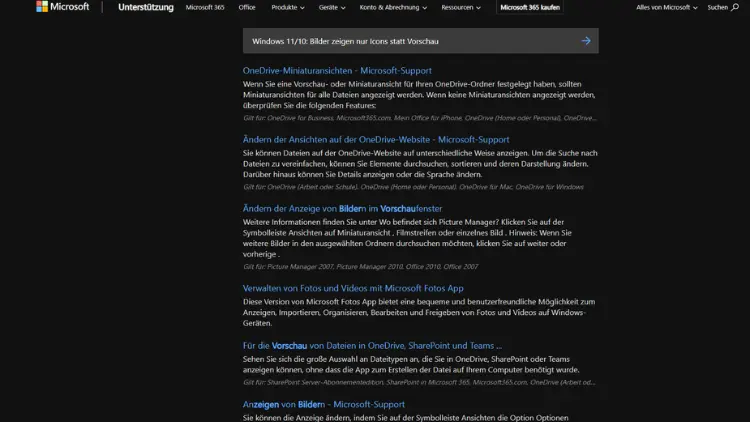This screenshot has height=422, width=750.
Task: Click description starting 'Diese Version von Microsoft Fotos'
Action: coord(419,312)
